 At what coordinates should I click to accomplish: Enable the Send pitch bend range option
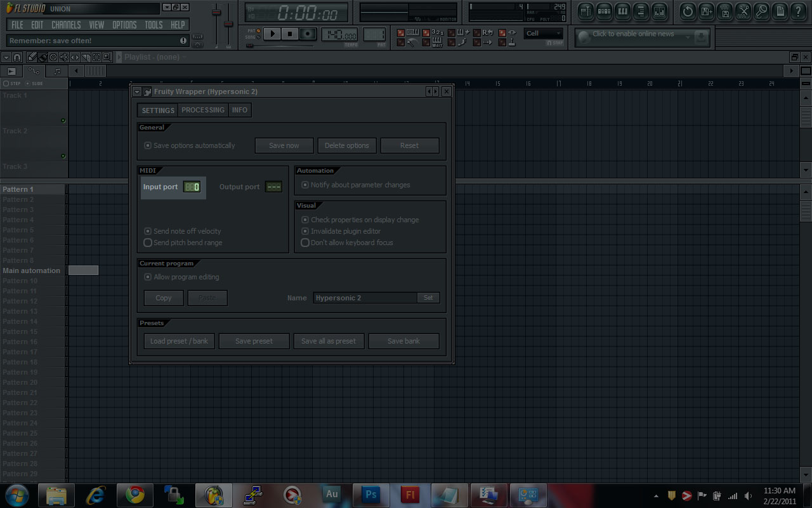147,243
